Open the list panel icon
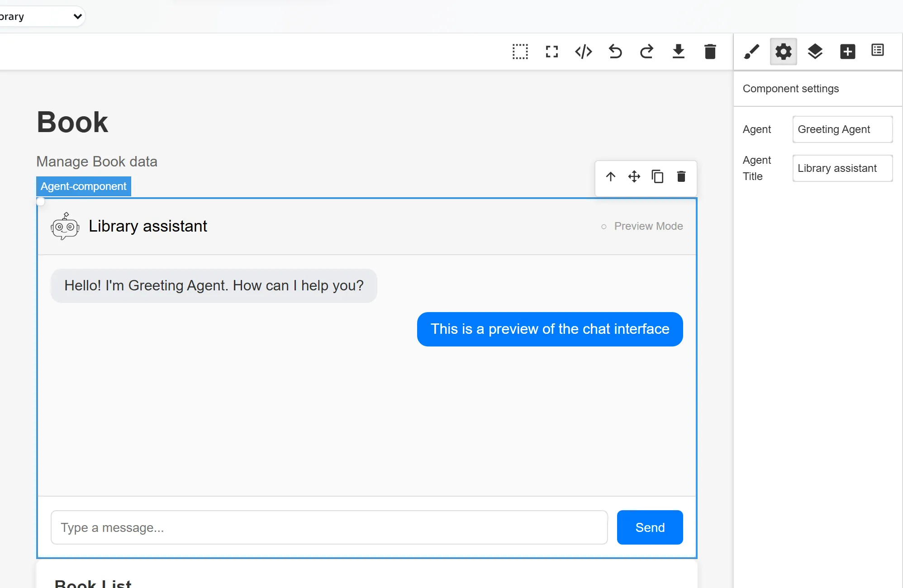The height and width of the screenshot is (588, 903). click(x=878, y=50)
